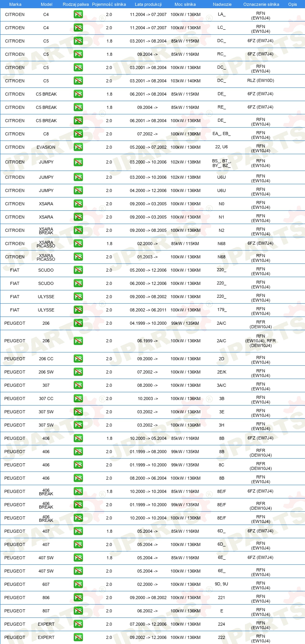Select the EA_, EB_ body cell

[x=222, y=134]
